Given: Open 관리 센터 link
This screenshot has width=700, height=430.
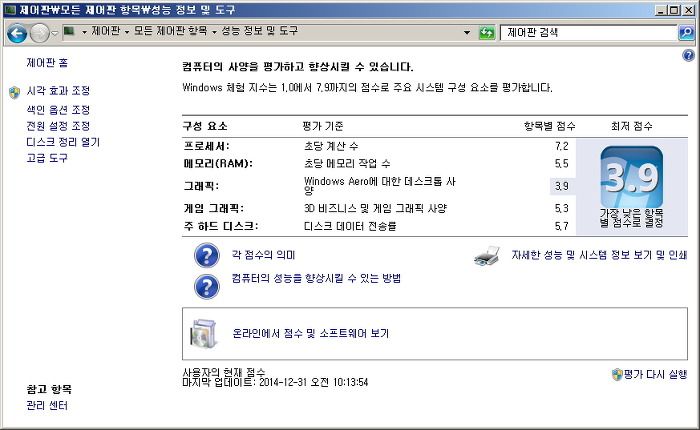Looking at the screenshot, I should point(47,405).
